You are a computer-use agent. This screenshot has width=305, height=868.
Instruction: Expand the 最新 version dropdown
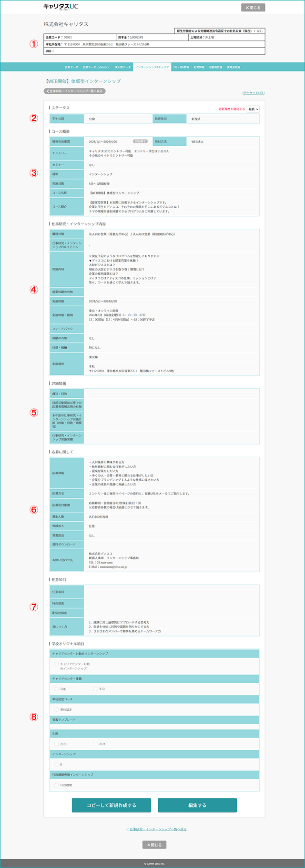(253, 109)
